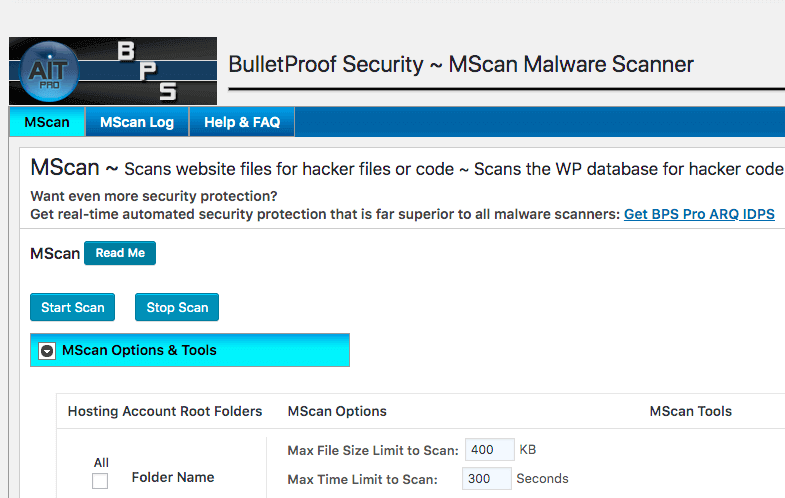
Task: Check the All folders checkbox
Action: click(x=100, y=481)
